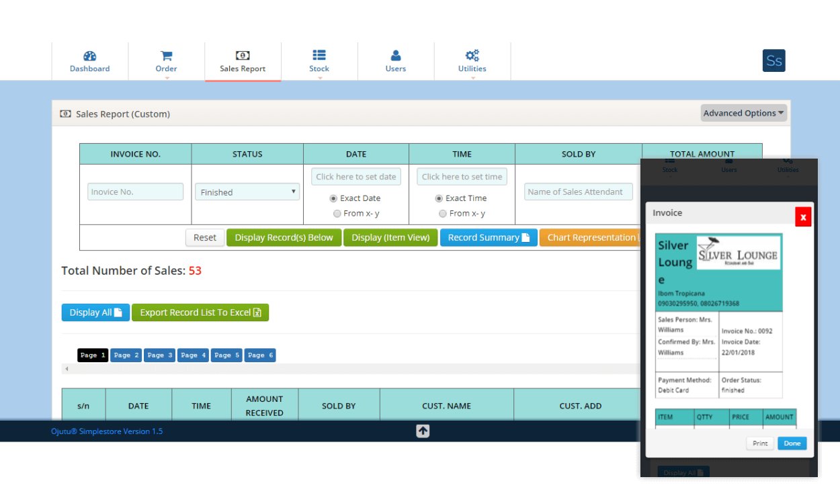
Task: Click the Users person icon
Action: [396, 56]
